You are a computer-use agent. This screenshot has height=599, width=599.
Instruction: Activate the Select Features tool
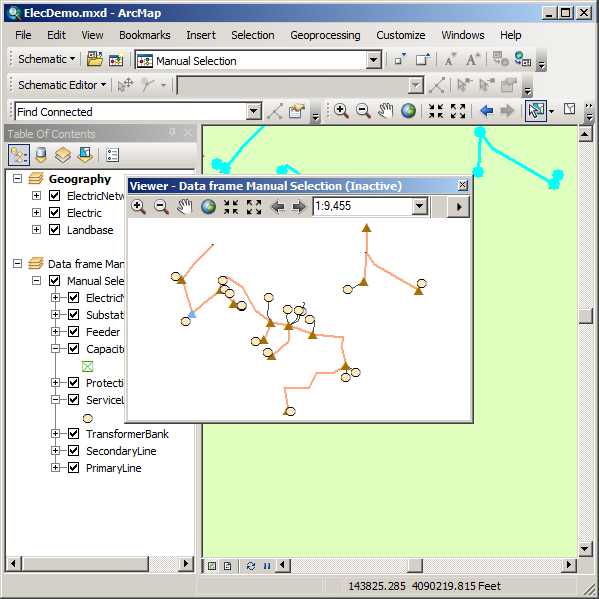pos(536,111)
